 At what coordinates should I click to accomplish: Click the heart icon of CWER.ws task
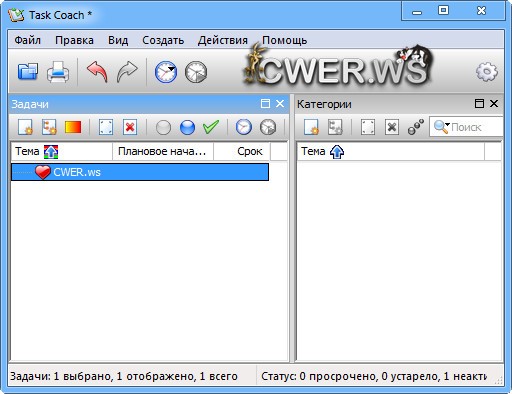pyautogui.click(x=43, y=172)
